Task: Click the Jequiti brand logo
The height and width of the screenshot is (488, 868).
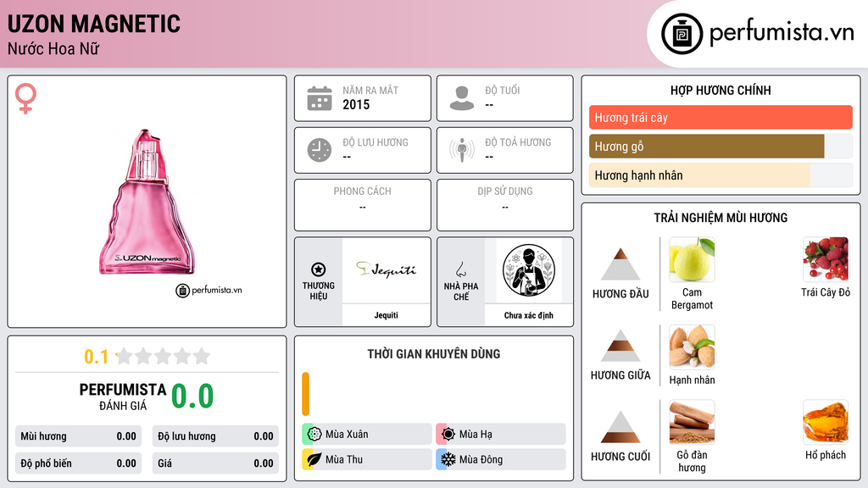Action: [x=386, y=269]
